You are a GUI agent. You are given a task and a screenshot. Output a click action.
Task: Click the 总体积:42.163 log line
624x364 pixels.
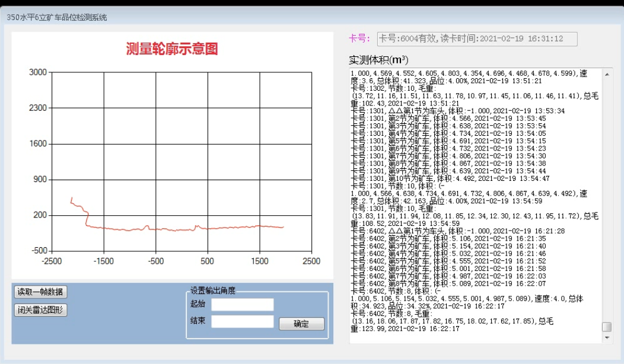point(446,202)
